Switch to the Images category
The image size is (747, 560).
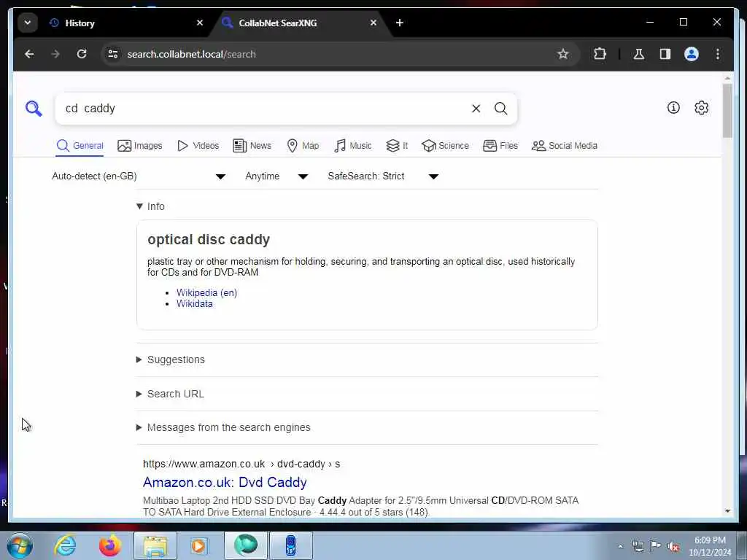tap(139, 146)
